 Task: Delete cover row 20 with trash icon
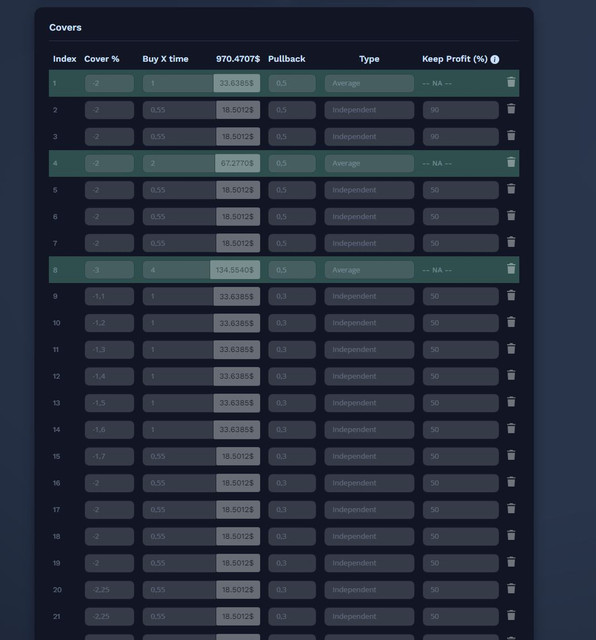(511, 589)
